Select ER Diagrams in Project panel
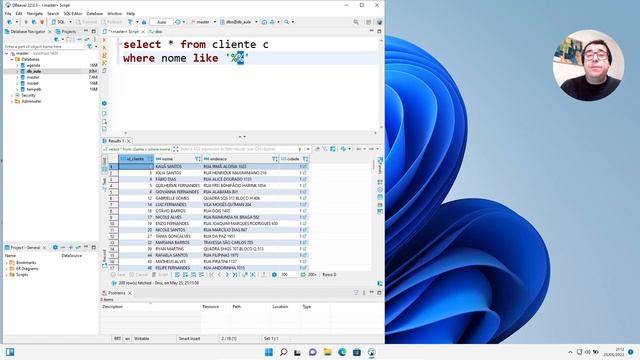Viewport: 640px width, 360px height. coord(27,269)
